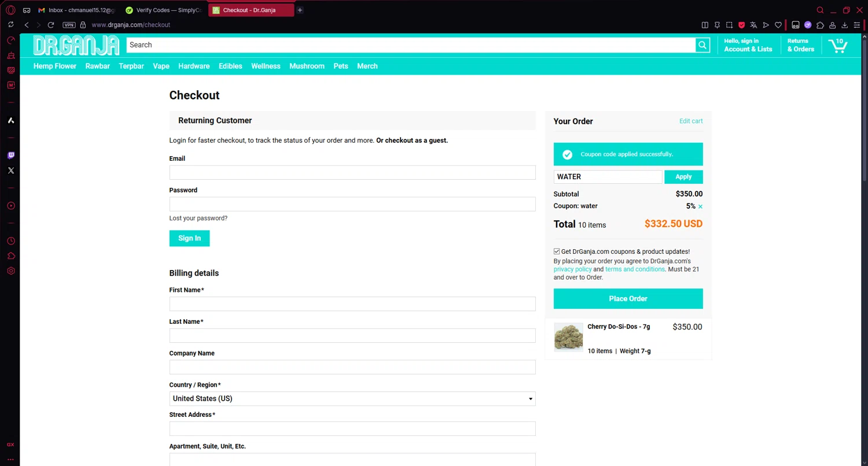The width and height of the screenshot is (868, 466).
Task: Switch to Verify Codes SimplyCodes tab
Action: point(163,10)
